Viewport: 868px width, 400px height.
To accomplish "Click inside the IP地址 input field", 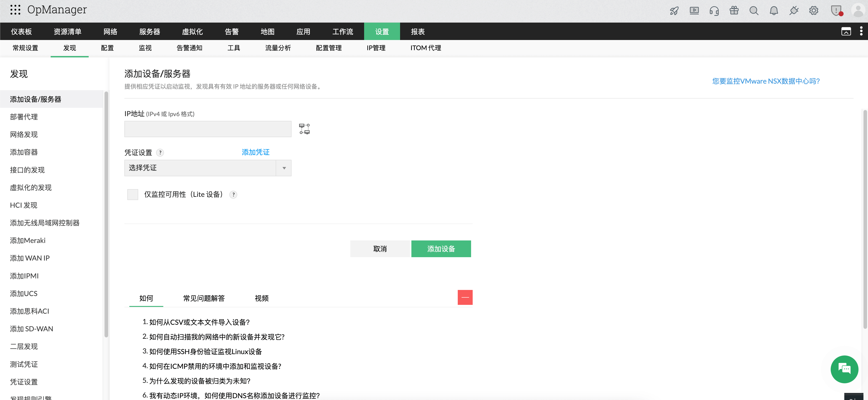I will click(208, 129).
